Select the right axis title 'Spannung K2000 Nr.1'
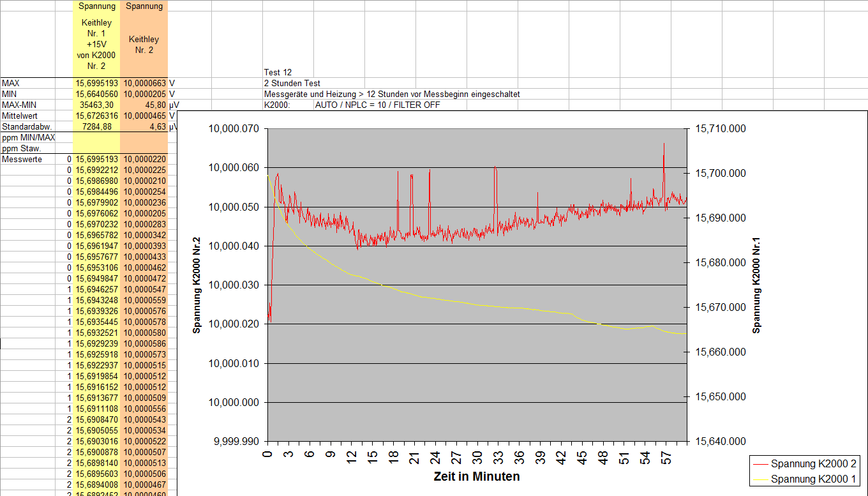Image resolution: width=868 pixels, height=496 pixels. point(756,285)
